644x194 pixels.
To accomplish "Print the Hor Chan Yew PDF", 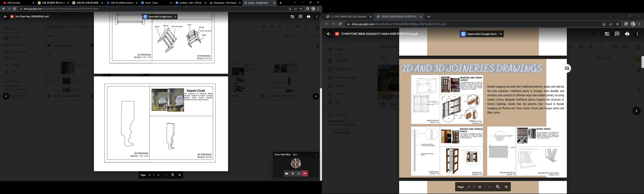I will (x=309, y=17).
